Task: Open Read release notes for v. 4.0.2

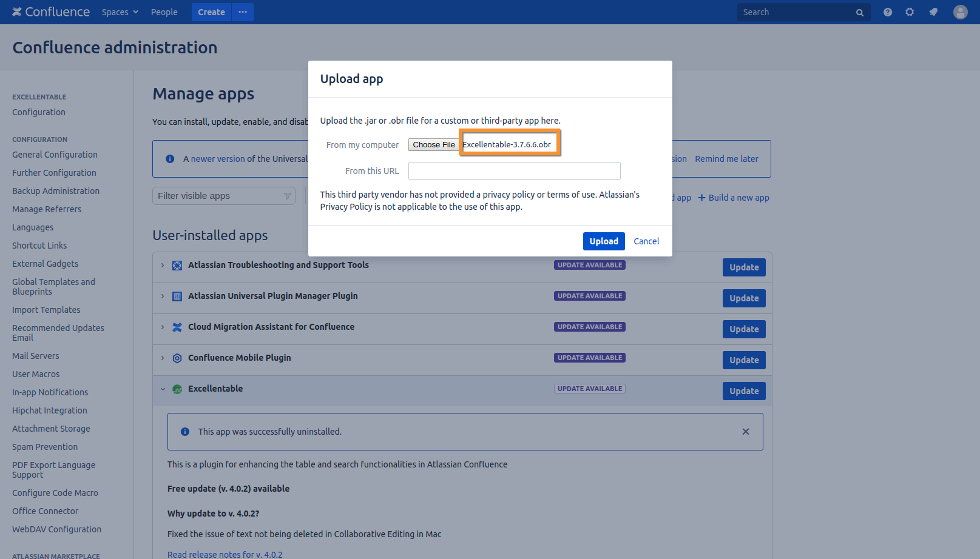Action: tap(225, 555)
